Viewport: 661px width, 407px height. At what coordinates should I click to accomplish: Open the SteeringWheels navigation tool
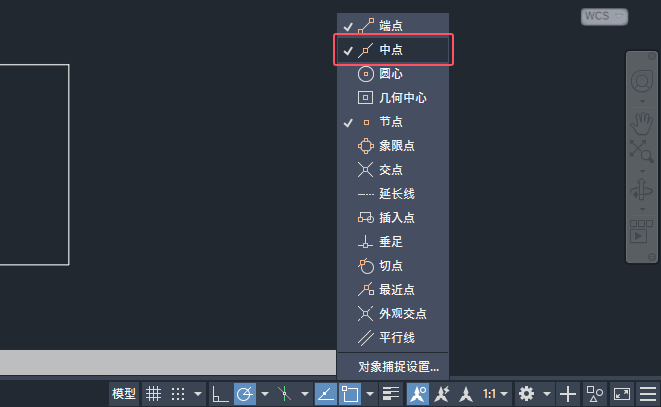[642, 81]
